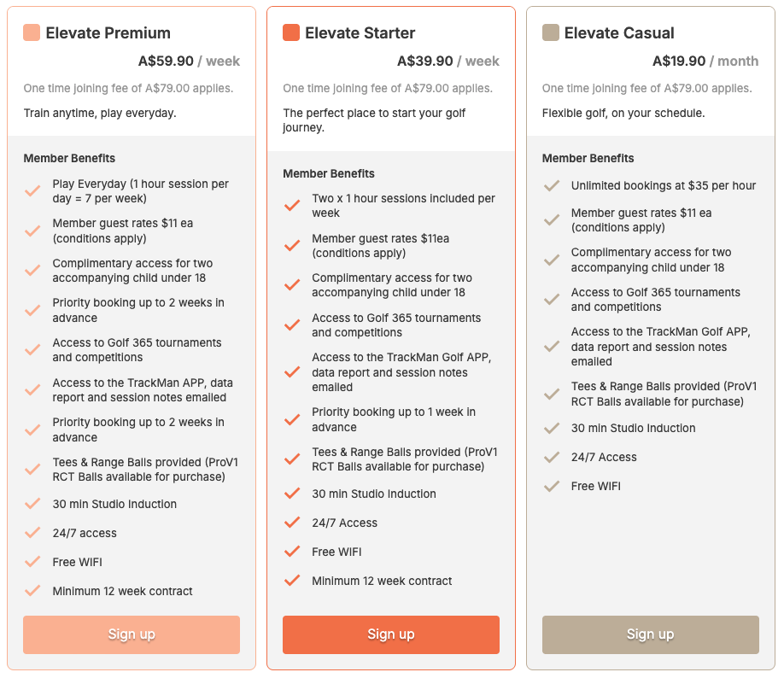Select the Elevate Premium peach color swatch

click(x=32, y=32)
